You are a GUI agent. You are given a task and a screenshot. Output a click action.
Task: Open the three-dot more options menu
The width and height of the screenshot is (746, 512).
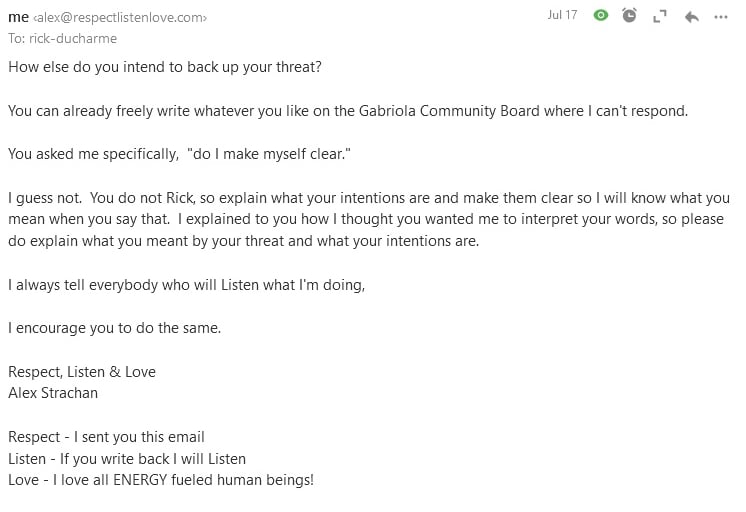721,17
